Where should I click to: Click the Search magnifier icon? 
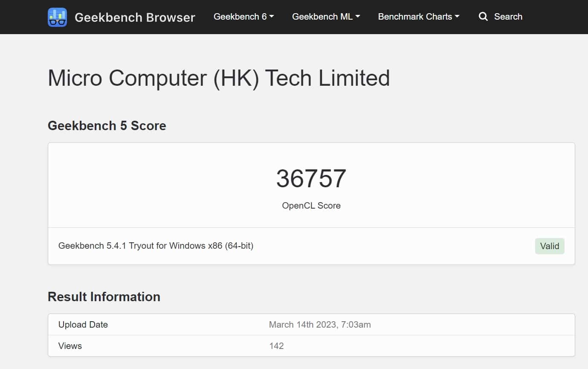[x=483, y=17]
